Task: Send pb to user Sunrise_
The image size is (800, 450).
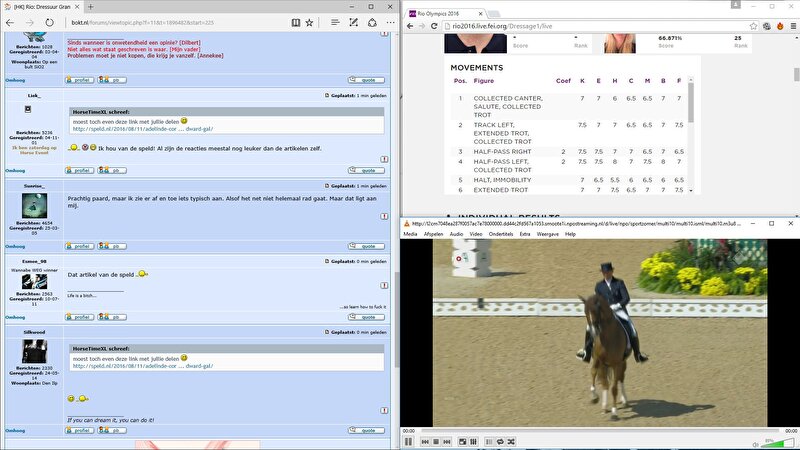Action: [112, 246]
